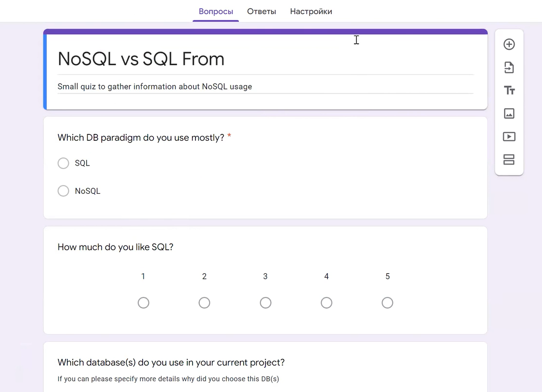Click the Add title and description icon

click(509, 90)
